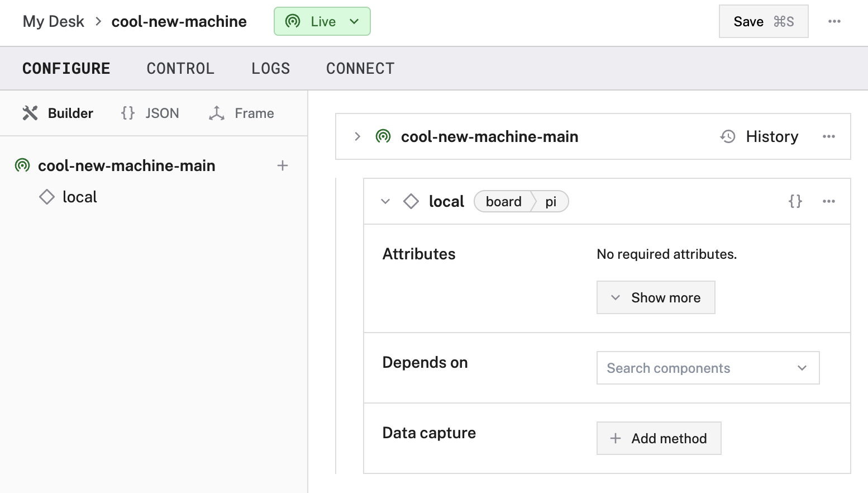Click the ellipsis menu beside Save
868x493 pixels.
pos(834,21)
